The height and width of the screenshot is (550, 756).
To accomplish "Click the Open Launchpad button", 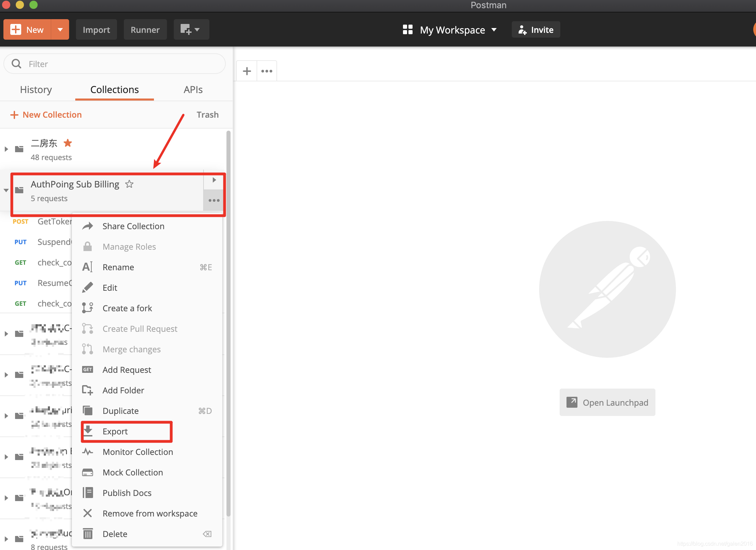I will point(607,402).
